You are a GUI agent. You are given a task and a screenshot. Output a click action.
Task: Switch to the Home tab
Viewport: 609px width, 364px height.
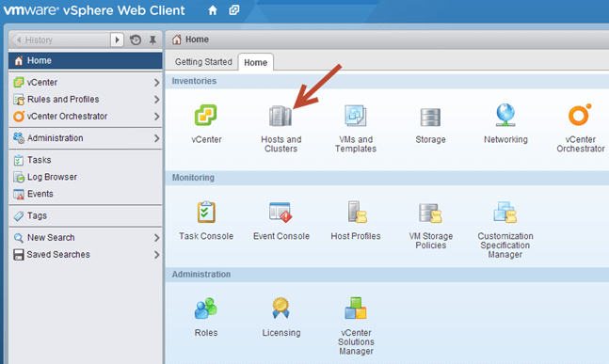[x=256, y=62]
